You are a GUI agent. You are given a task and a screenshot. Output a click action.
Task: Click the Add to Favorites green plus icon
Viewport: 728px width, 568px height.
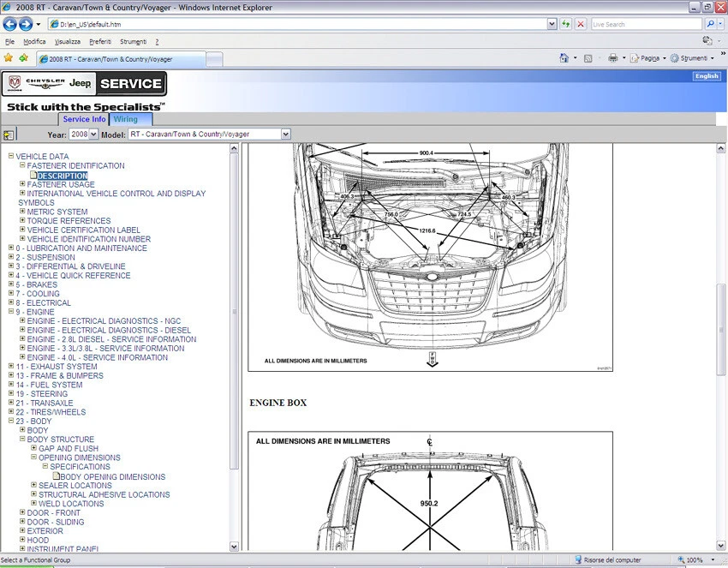[24, 57]
